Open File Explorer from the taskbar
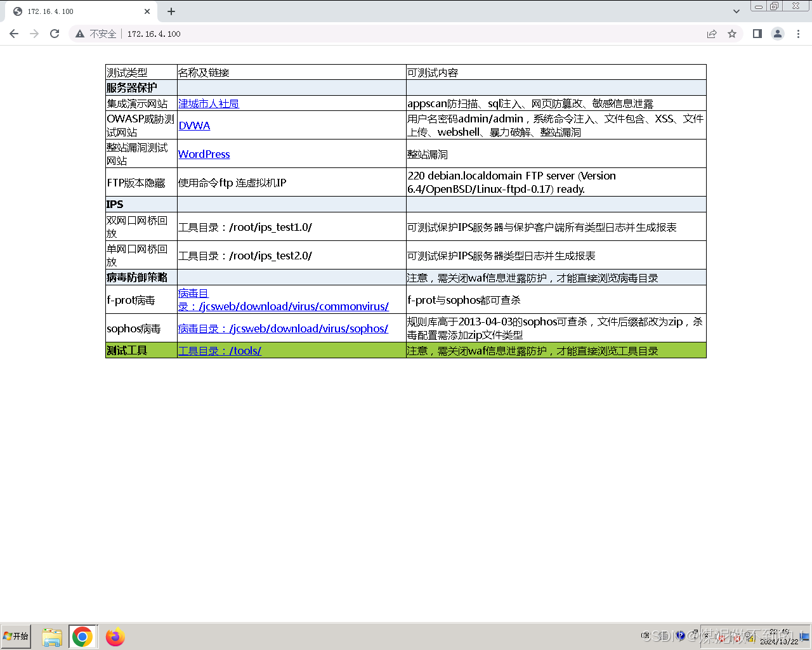Image resolution: width=812 pixels, height=650 pixels. (51, 637)
